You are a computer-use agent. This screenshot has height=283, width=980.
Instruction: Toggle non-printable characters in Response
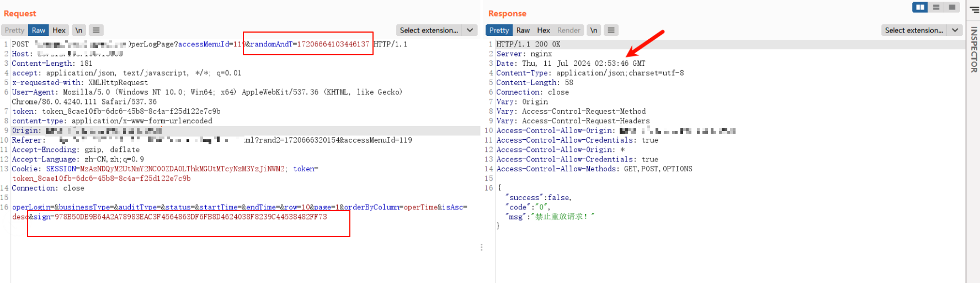(x=594, y=30)
